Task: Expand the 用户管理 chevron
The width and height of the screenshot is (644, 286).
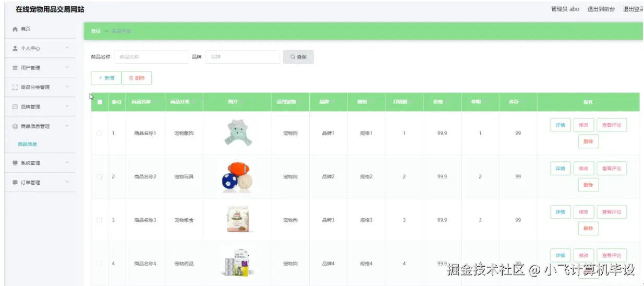Action: [x=67, y=67]
